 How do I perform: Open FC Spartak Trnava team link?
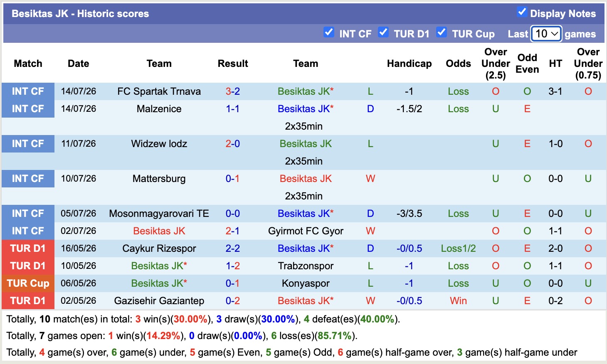point(159,91)
